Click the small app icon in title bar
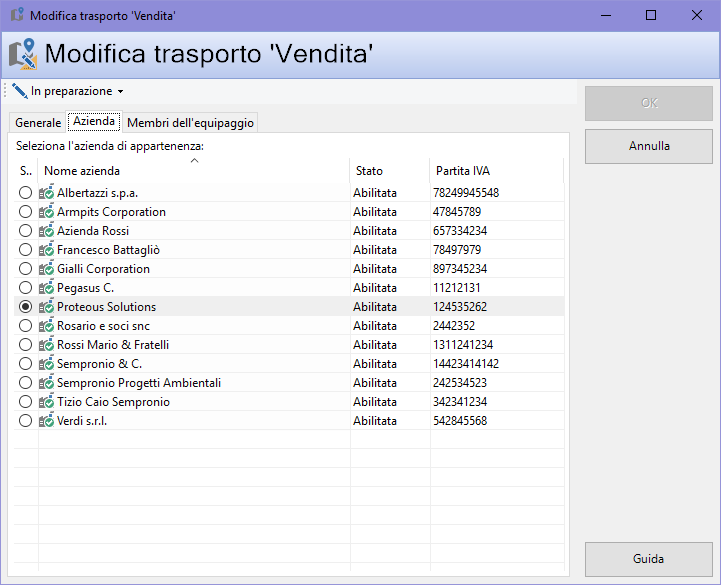 click(17, 15)
